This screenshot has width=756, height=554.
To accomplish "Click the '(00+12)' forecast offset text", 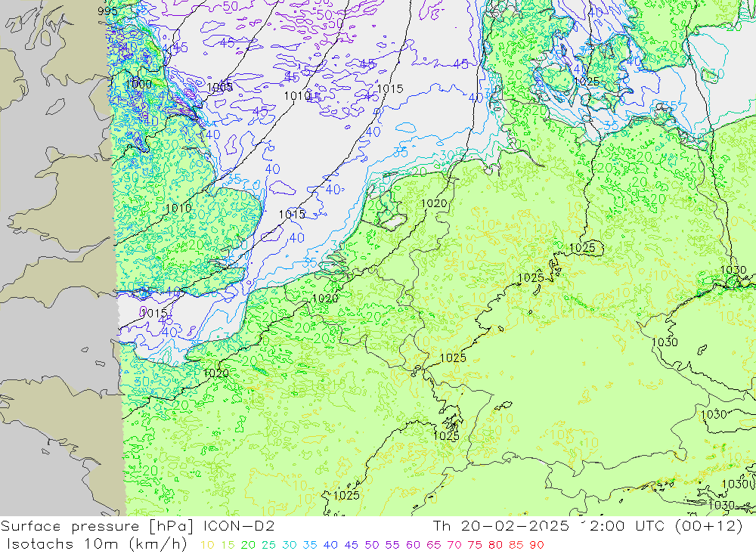I will (709, 526).
